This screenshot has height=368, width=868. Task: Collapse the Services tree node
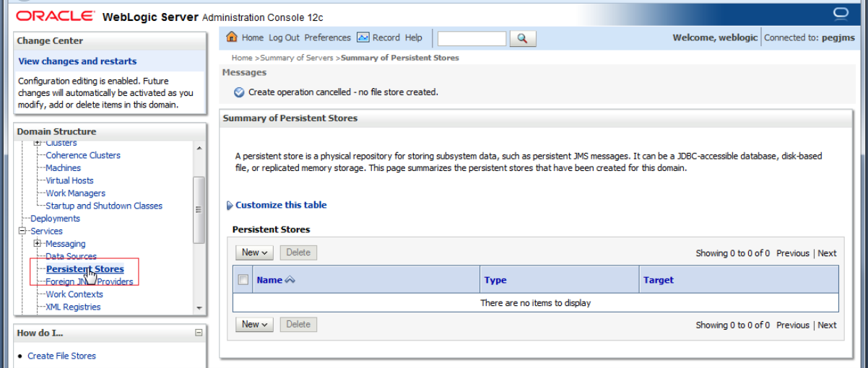point(22,231)
